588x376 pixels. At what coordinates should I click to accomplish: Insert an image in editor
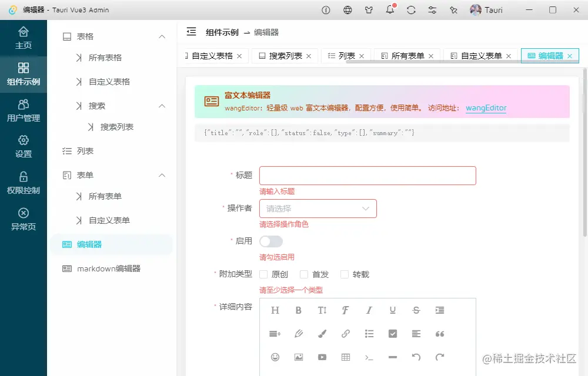coord(299,357)
